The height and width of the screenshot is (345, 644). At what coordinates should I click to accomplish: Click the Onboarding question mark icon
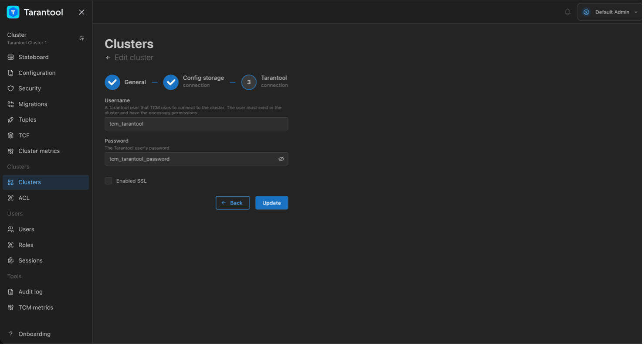tap(11, 335)
